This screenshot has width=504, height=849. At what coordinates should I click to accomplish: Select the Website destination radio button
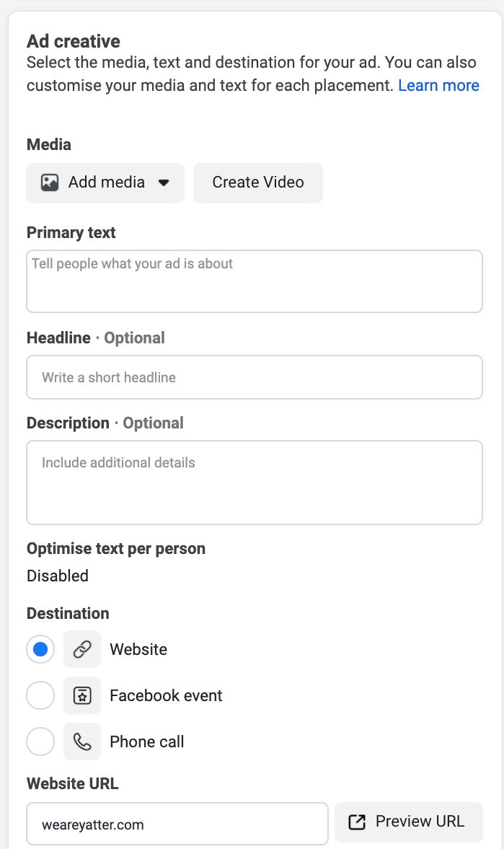tap(40, 649)
